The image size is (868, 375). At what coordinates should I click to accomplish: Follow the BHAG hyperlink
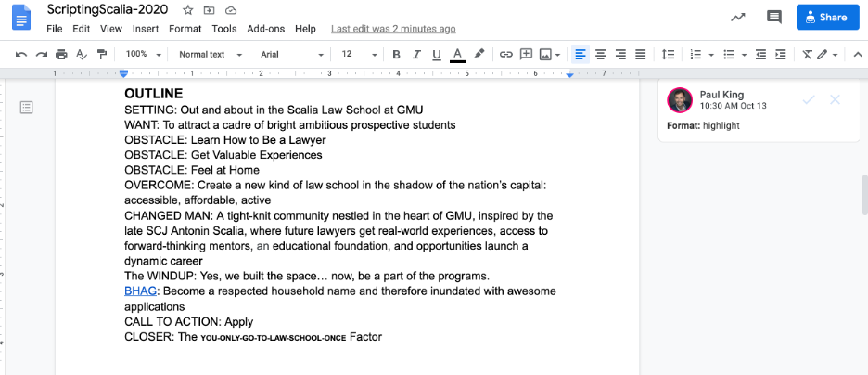click(141, 291)
